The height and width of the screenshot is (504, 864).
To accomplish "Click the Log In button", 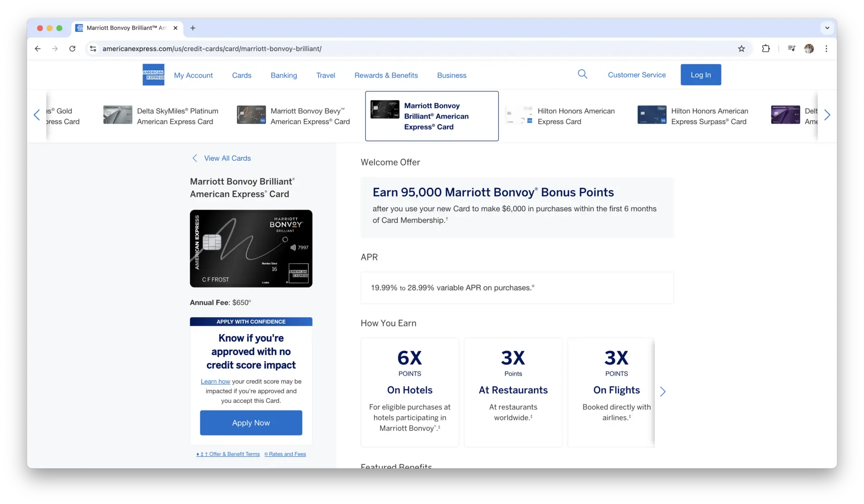I will [700, 75].
